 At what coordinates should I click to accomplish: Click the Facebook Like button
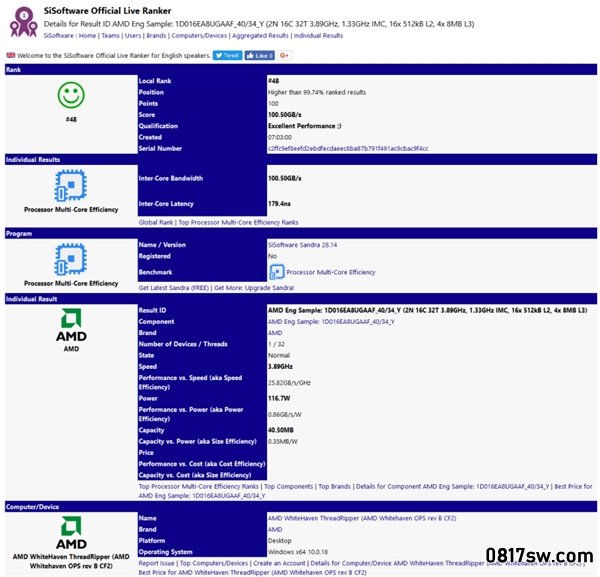pyautogui.click(x=259, y=55)
